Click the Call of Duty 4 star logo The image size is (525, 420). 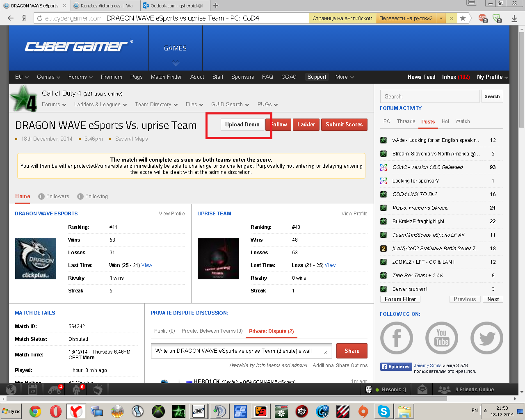(x=24, y=99)
